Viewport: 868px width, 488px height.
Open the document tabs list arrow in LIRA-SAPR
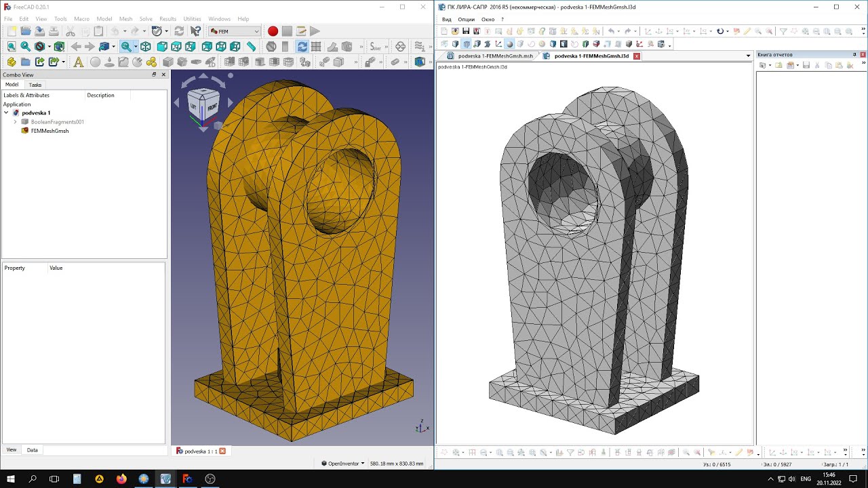pos(748,56)
